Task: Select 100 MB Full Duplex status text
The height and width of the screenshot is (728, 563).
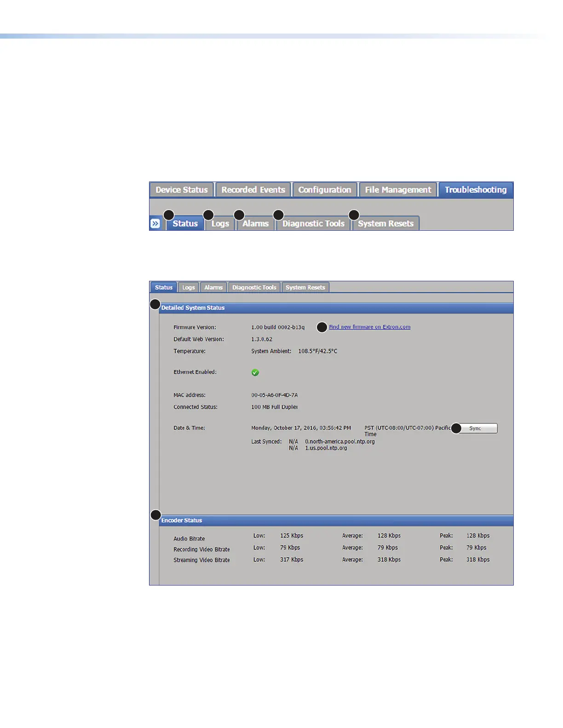Action: click(275, 407)
